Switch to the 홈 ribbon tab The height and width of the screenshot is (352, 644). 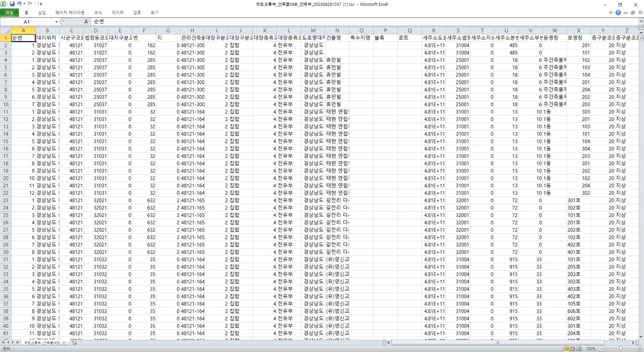pyautogui.click(x=27, y=13)
